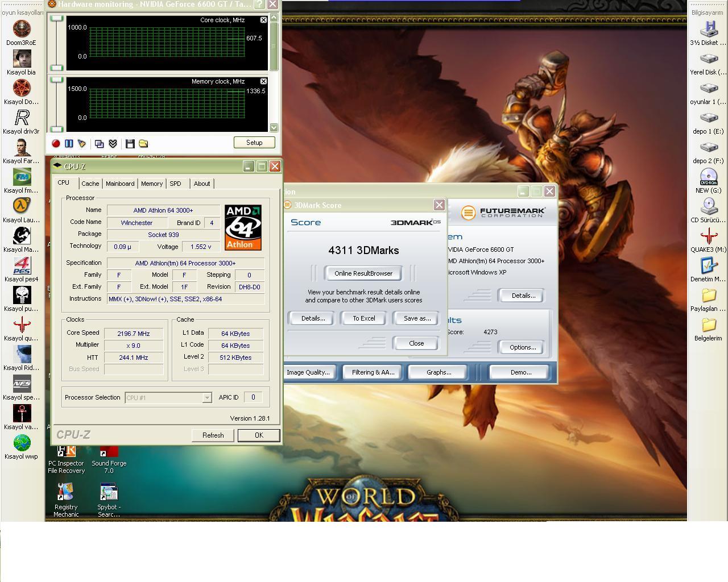Image resolution: width=728 pixels, height=582 pixels.
Task: Select the 3½ Disket drive icon
Action: click(x=708, y=33)
